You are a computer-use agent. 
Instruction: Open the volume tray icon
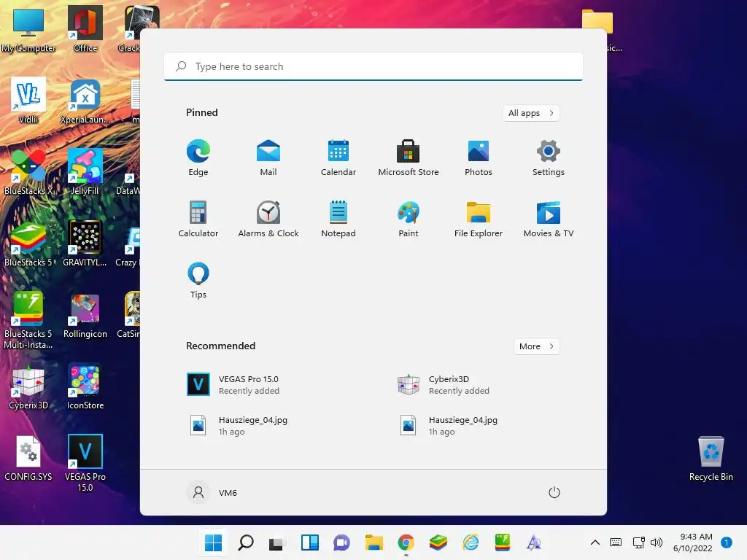657,542
